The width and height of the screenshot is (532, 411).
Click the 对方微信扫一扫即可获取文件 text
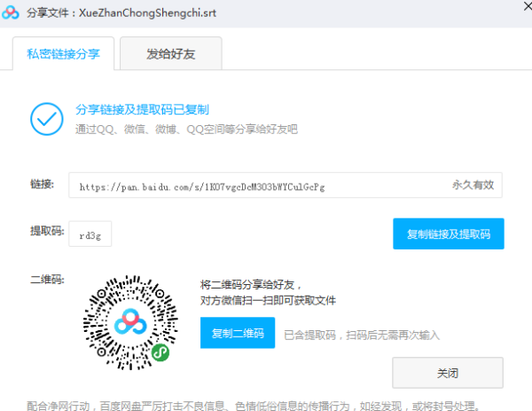[268, 301]
